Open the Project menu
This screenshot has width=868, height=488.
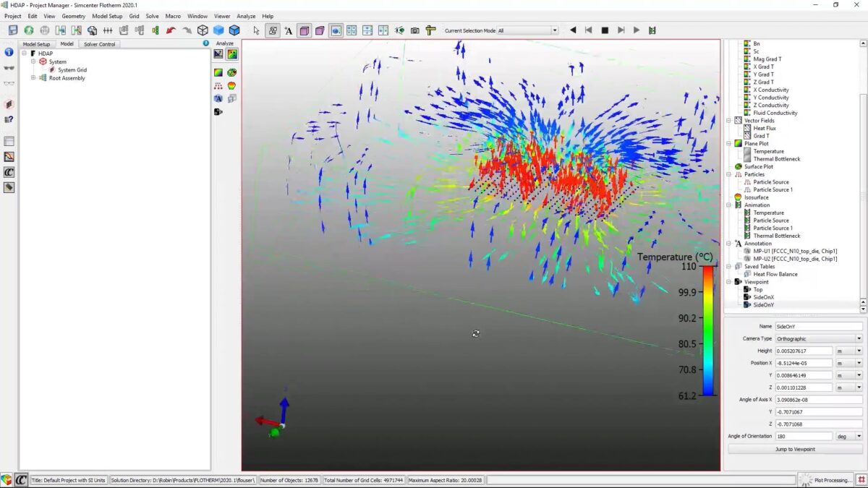(13, 16)
